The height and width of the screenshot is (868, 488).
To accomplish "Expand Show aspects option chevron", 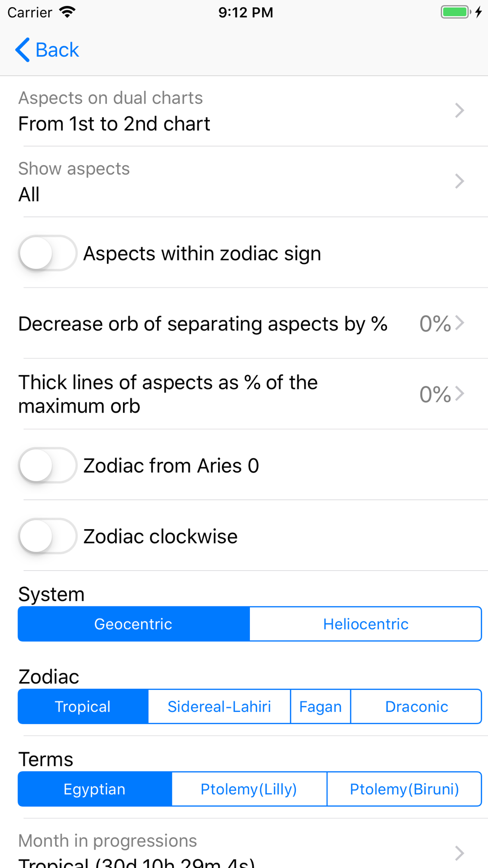I will [459, 181].
